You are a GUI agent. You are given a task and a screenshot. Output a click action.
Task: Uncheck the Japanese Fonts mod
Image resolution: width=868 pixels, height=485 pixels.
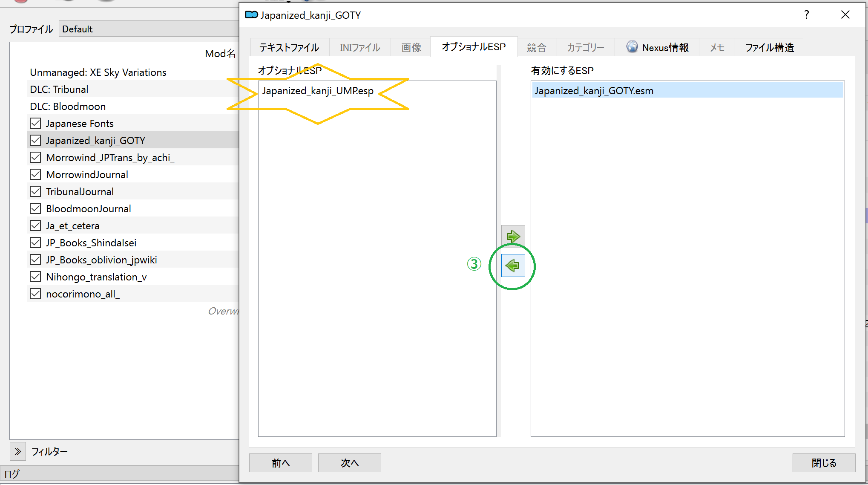click(36, 124)
